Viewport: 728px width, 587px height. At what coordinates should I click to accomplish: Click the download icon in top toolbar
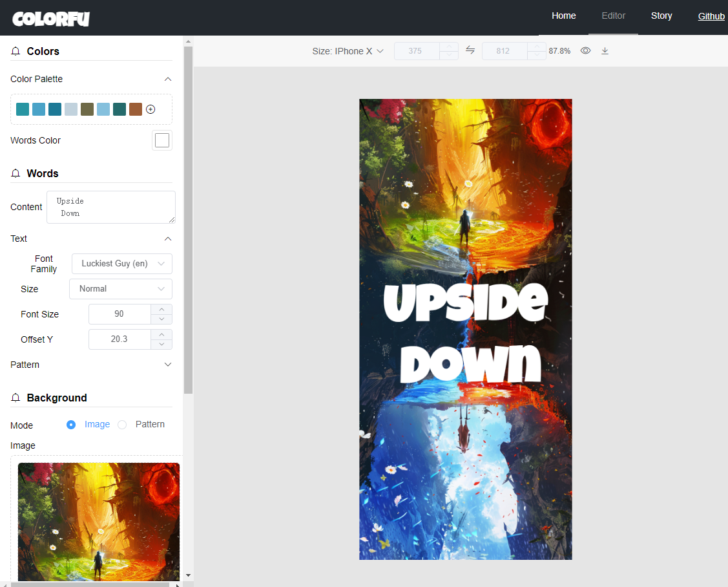(x=605, y=50)
